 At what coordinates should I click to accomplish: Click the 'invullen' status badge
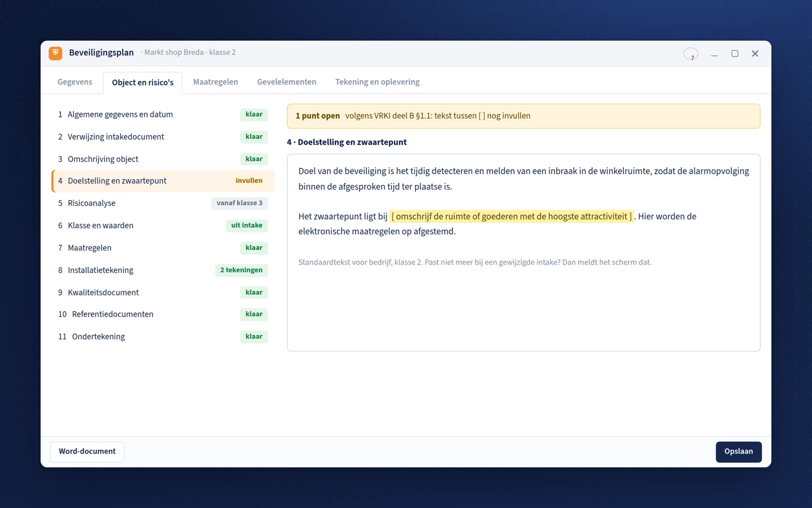249,181
